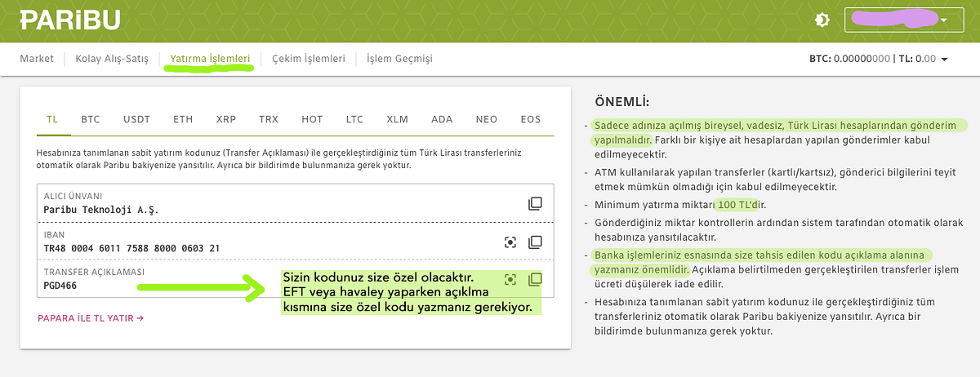Select the EOS deposit tab
The image size is (980, 377).
[531, 119]
